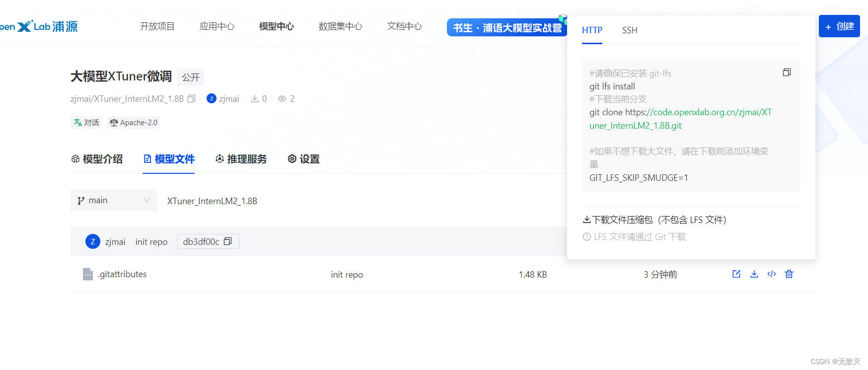This screenshot has width=868, height=370.
Task: Select the HTTP tab
Action: [592, 30]
